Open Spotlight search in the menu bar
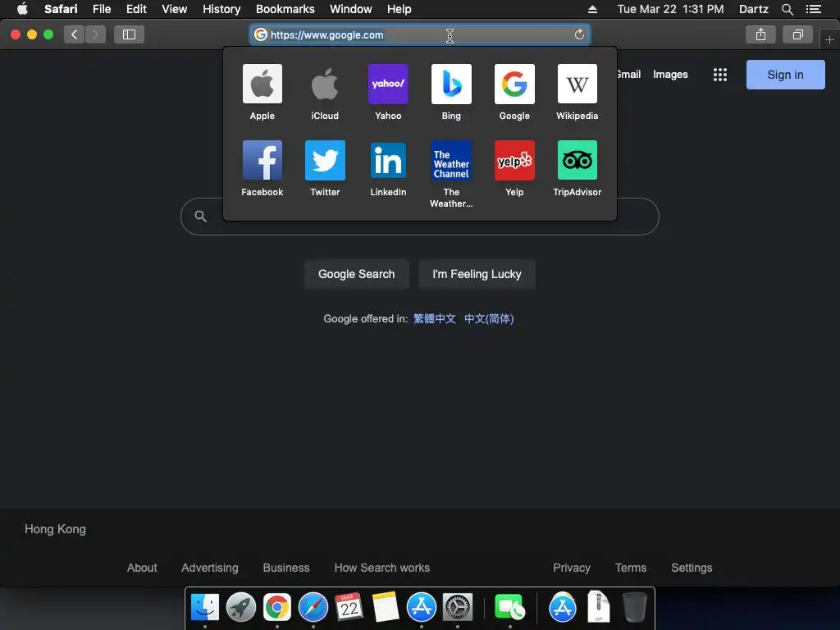 (787, 9)
